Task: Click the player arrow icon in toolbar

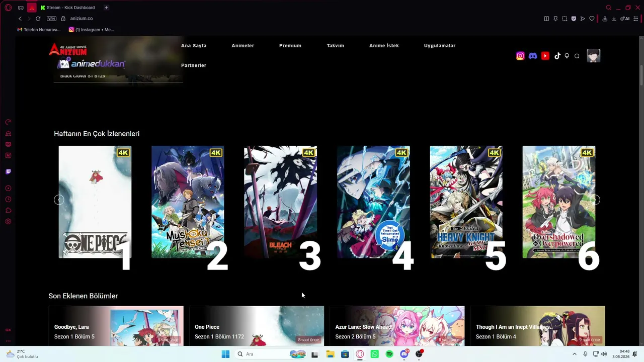Action: point(583,19)
